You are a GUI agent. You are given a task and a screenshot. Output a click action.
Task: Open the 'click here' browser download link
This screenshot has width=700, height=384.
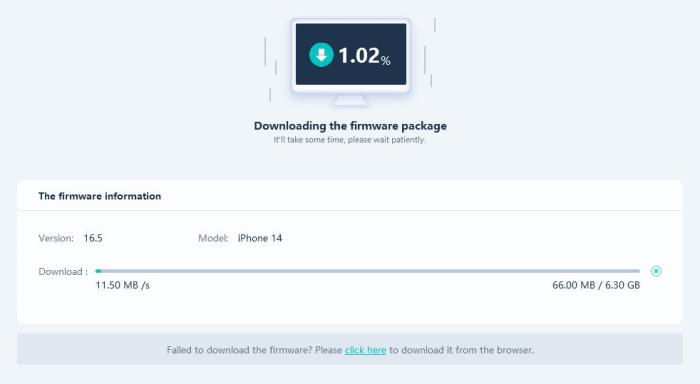click(x=365, y=350)
